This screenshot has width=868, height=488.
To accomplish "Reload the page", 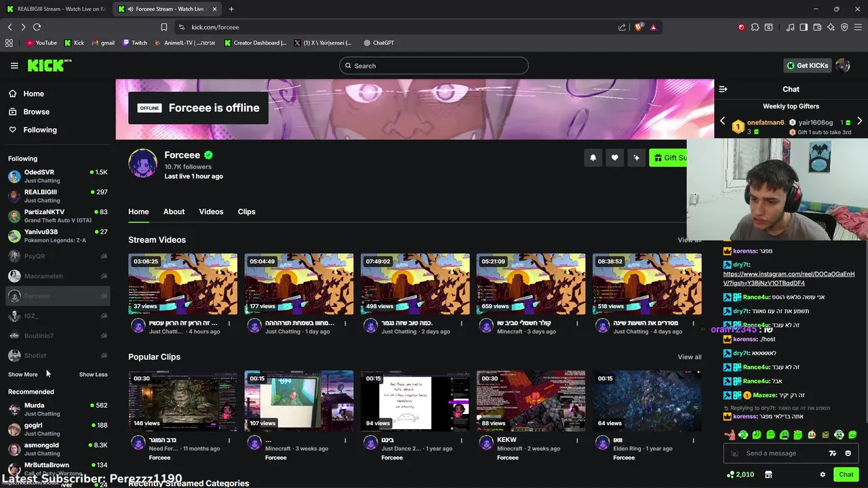I will pos(37,27).
